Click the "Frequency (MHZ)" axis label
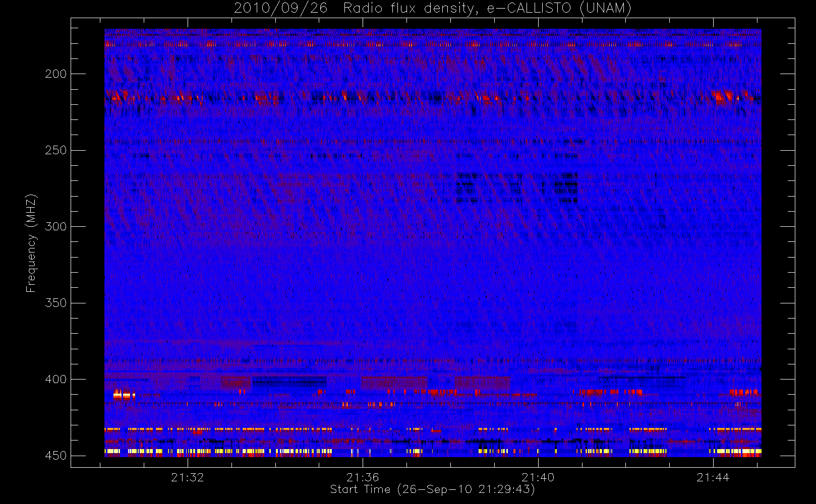Screen dimensions: 816x504 click(31, 243)
